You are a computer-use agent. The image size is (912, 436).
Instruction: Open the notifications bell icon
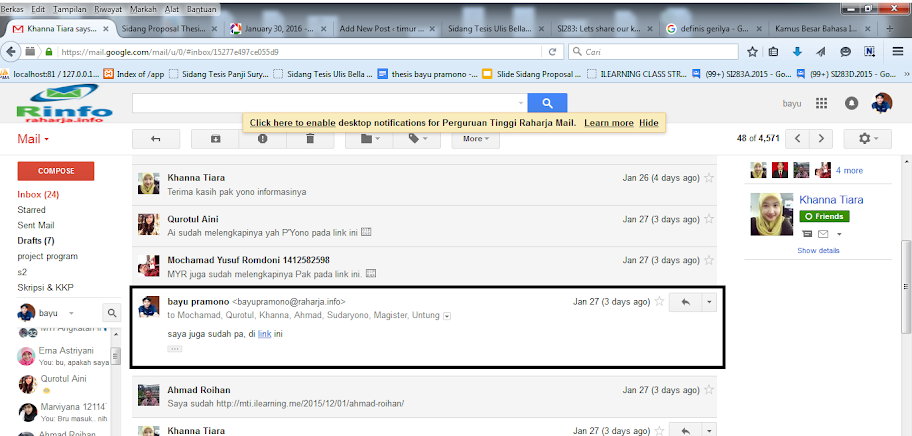pyautogui.click(x=851, y=103)
